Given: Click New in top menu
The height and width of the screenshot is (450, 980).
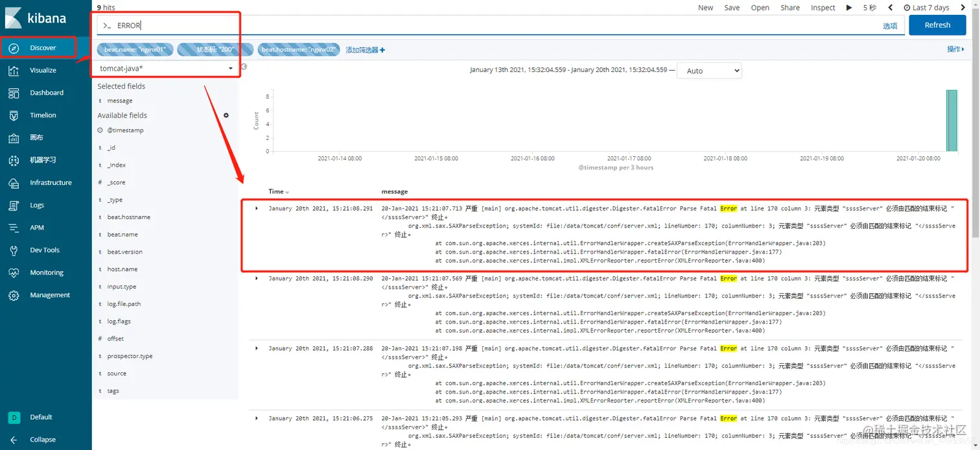Looking at the screenshot, I should point(705,8).
